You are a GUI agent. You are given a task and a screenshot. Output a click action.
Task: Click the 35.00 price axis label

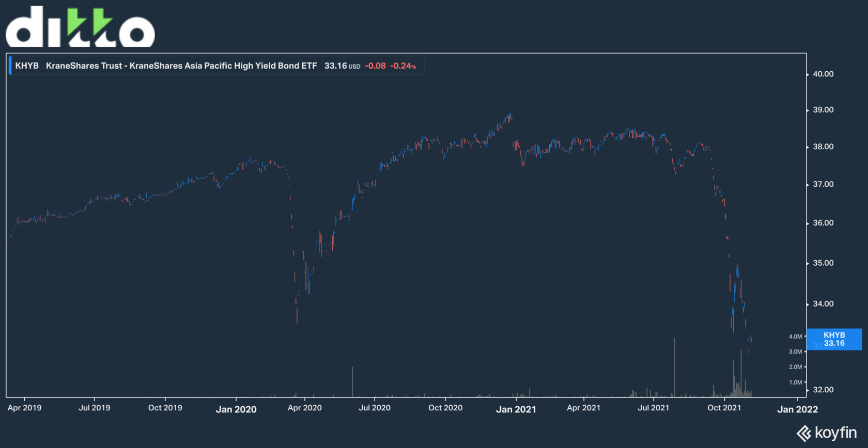(x=823, y=263)
